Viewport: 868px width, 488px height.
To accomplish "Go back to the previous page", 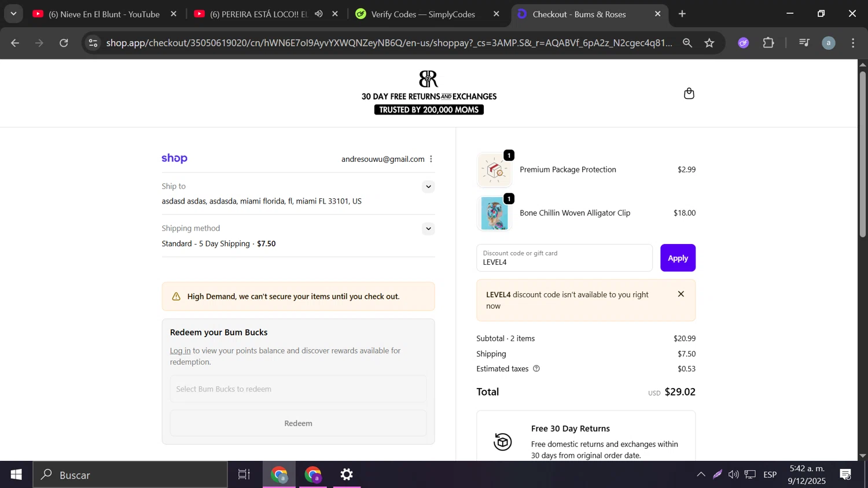I will click(x=15, y=43).
